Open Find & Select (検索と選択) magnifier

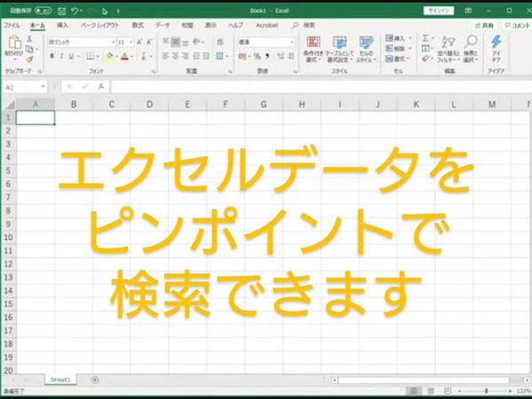coord(471,49)
